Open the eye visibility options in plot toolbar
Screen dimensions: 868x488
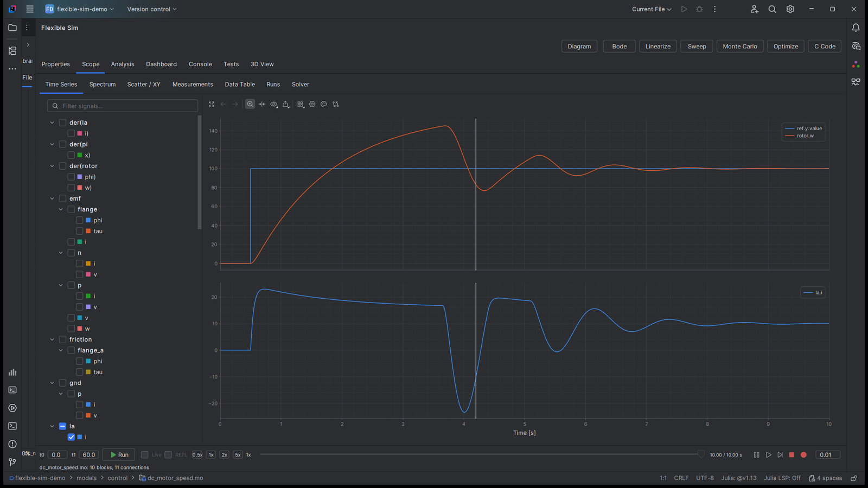coord(274,104)
